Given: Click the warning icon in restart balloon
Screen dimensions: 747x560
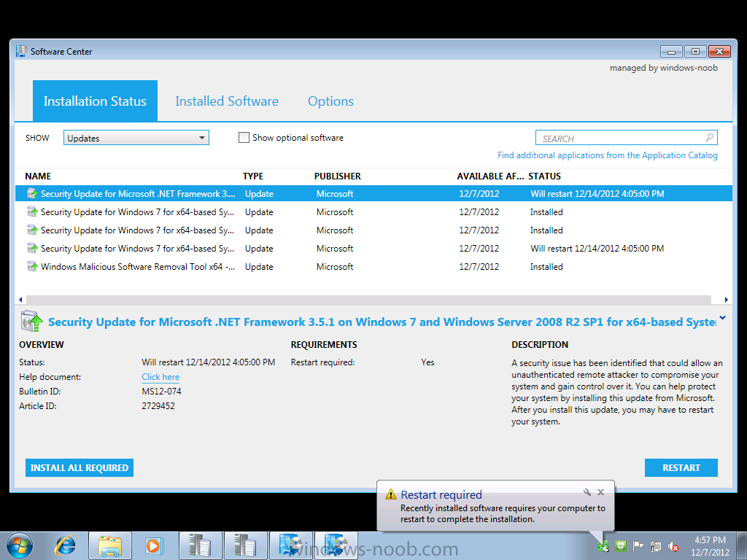Looking at the screenshot, I should coord(391,494).
